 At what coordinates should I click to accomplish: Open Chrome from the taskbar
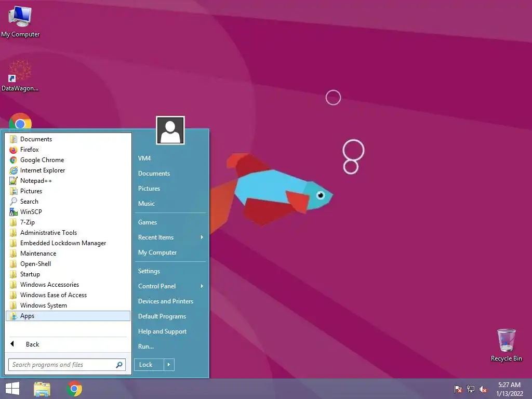74,389
